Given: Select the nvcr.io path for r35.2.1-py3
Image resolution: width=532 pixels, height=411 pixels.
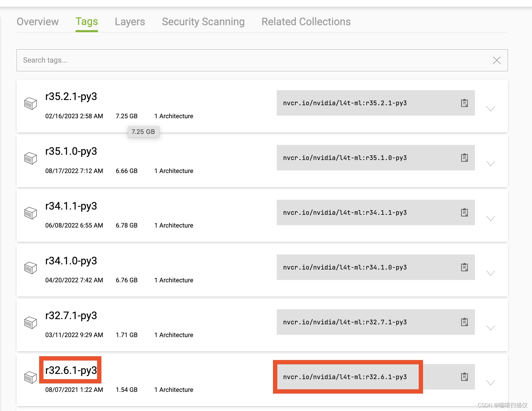Looking at the screenshot, I should (345, 103).
